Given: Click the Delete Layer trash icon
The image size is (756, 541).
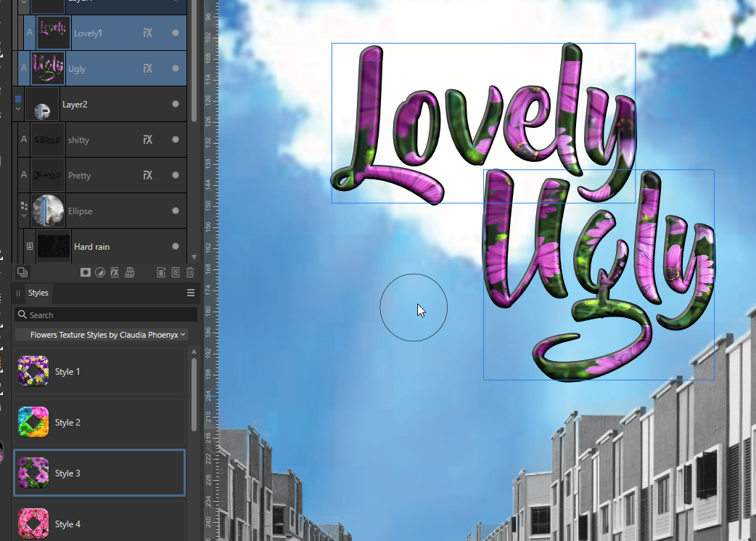Looking at the screenshot, I should [190, 272].
